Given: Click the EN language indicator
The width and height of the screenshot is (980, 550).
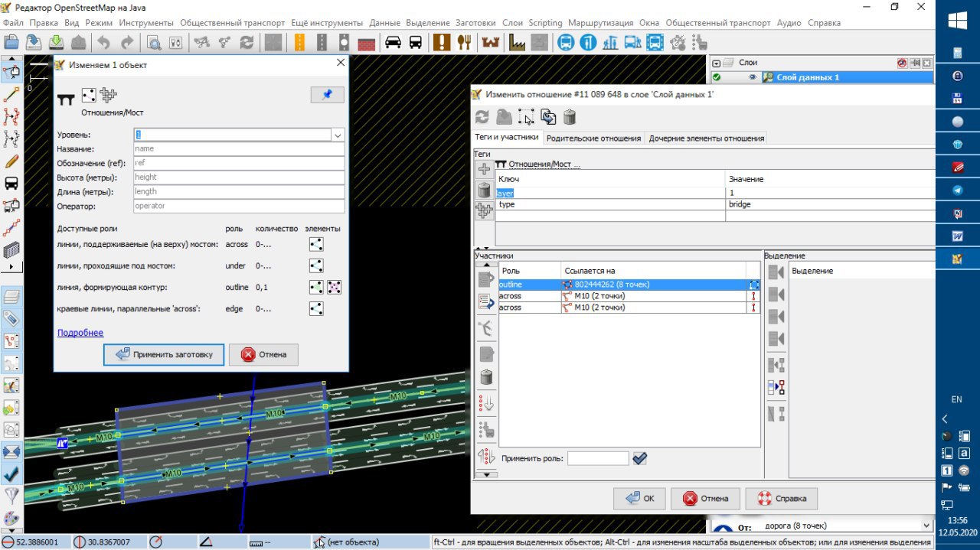Looking at the screenshot, I should [x=956, y=399].
